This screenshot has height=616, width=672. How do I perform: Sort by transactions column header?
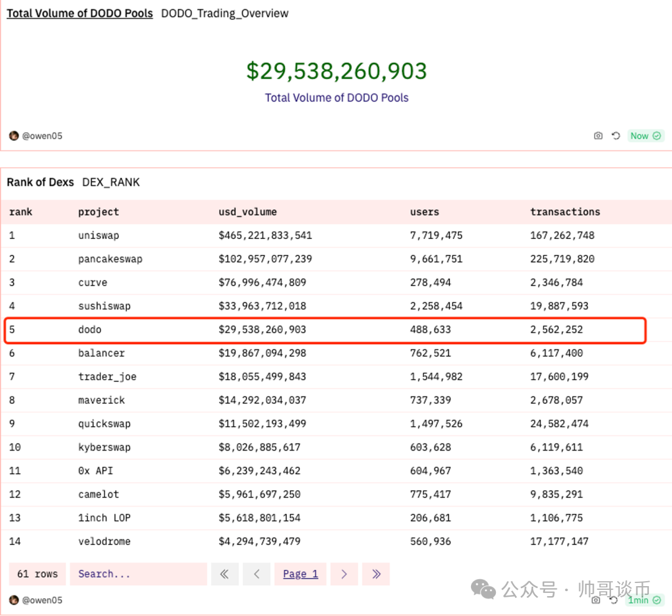(565, 212)
